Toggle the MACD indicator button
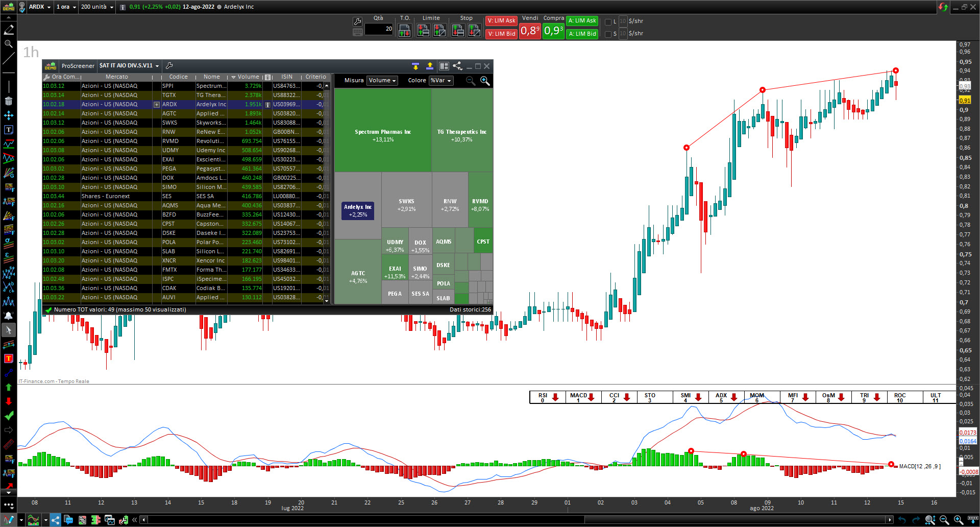 click(583, 397)
